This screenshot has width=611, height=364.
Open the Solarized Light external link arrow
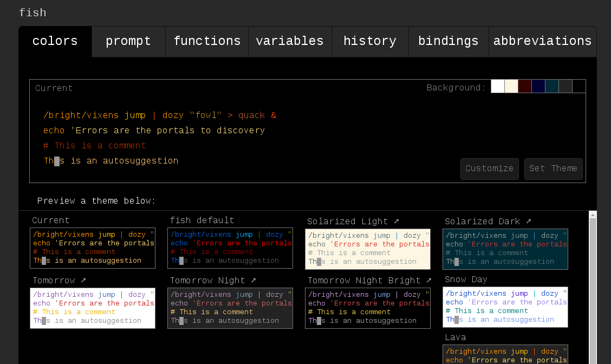[396, 221]
